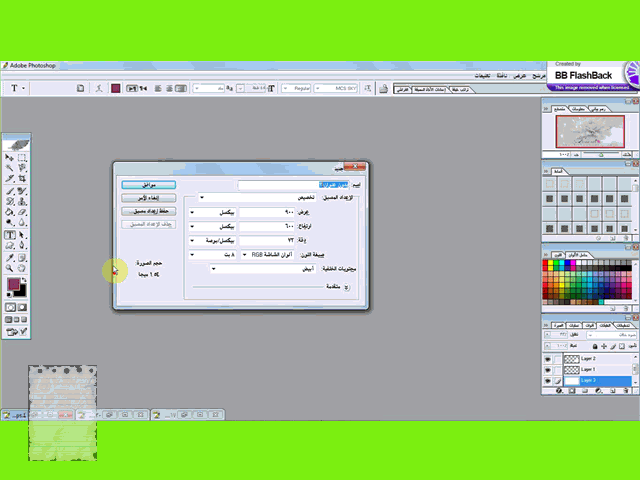The height and width of the screenshot is (480, 640).
Task: Open the width units dropdown (pixels)
Action: 193,212
